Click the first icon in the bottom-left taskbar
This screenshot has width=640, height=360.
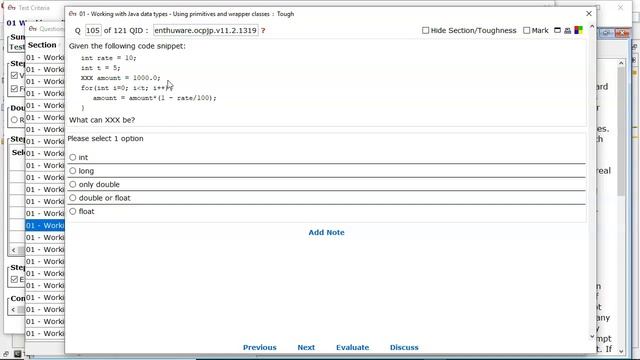pyautogui.click(x=6, y=354)
